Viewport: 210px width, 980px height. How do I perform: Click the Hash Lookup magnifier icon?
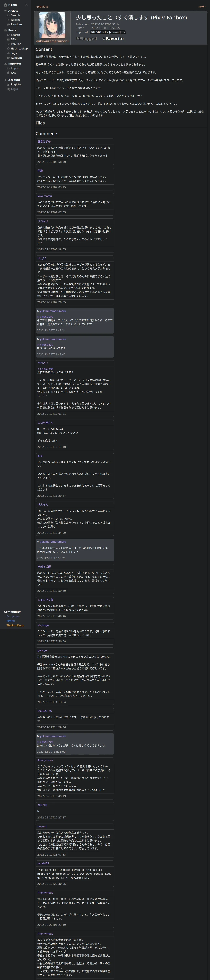(x=8, y=49)
